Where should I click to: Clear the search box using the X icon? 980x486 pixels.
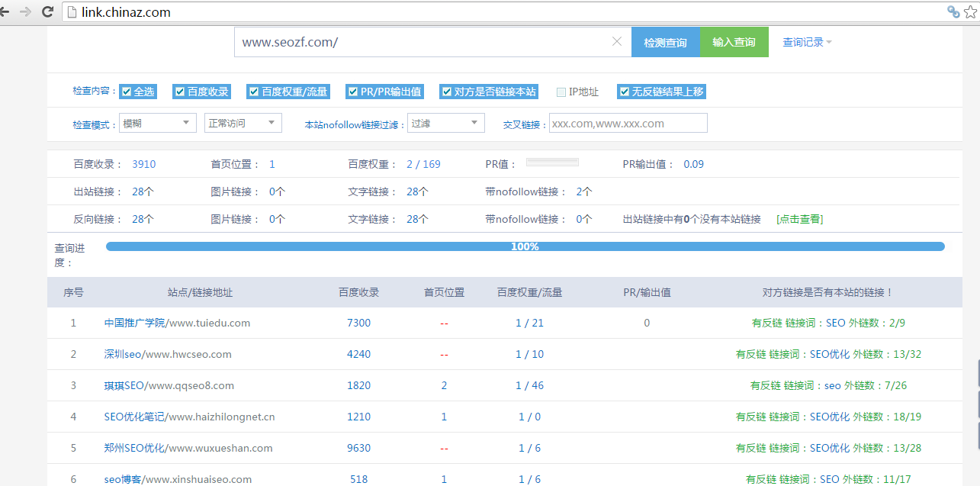(x=616, y=42)
